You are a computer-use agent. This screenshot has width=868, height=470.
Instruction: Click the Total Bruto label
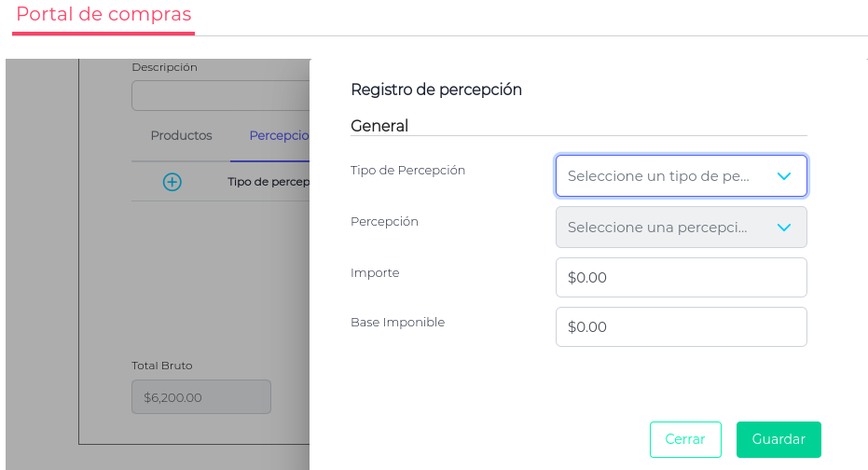162,366
